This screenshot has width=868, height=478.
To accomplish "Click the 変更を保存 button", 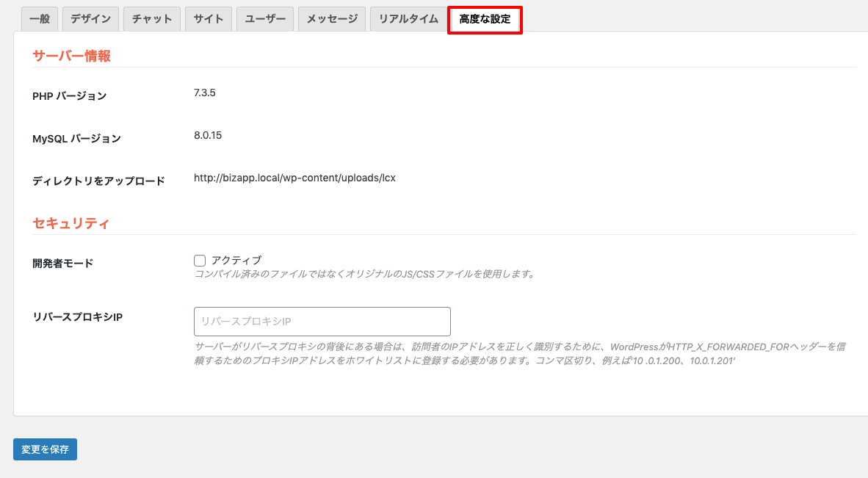I will click(x=45, y=449).
